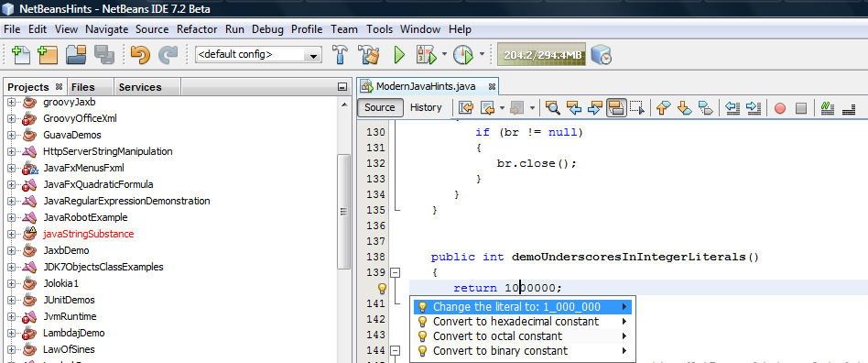This screenshot has height=363, width=868.
Task: Choose Convert to octal constant hint
Action: [523, 335]
